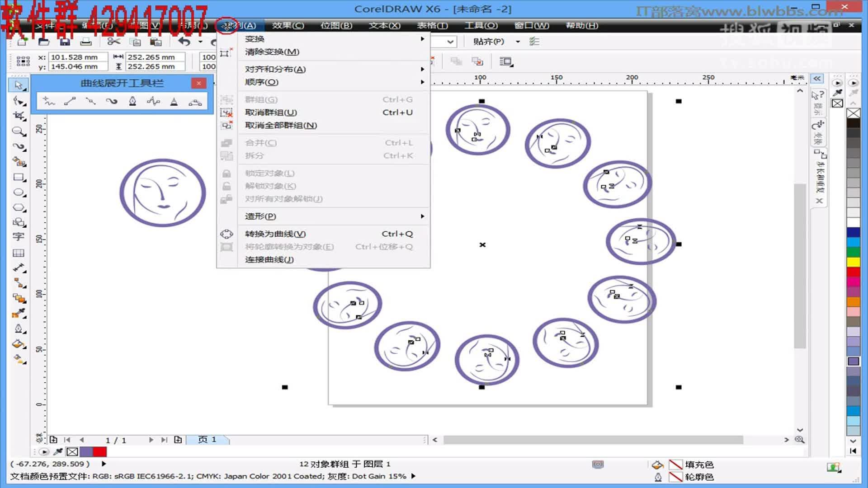The image size is (868, 488).
Task: Select the Pen tool in the curve toolbar
Action: click(x=132, y=101)
